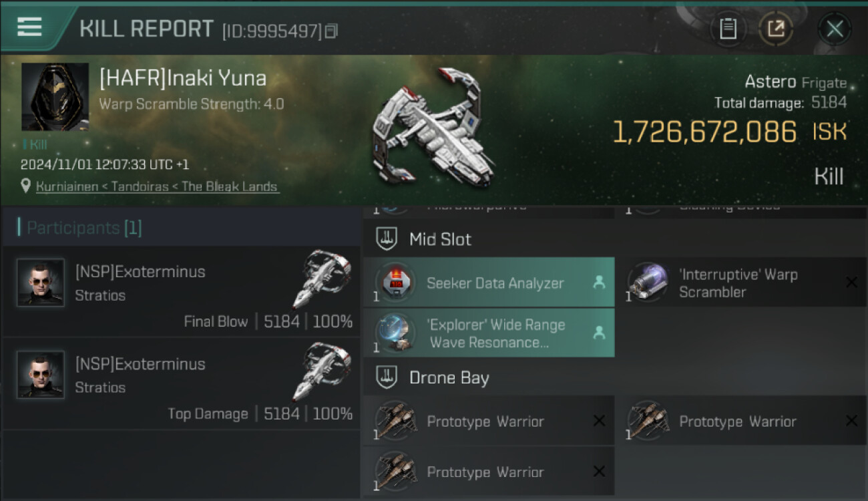The image size is (868, 501).
Task: Click the share kill report icon
Action: click(776, 29)
